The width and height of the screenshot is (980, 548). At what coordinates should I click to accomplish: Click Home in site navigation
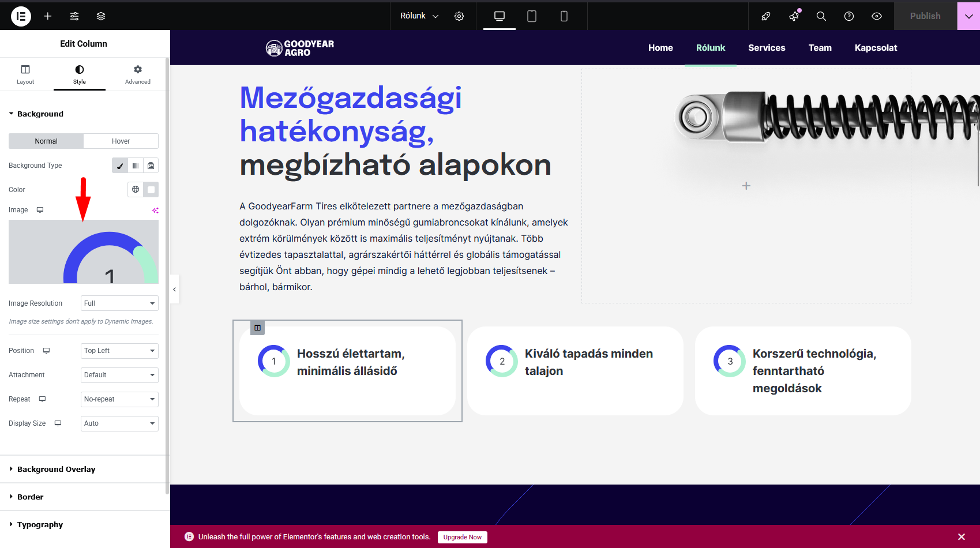(x=660, y=48)
